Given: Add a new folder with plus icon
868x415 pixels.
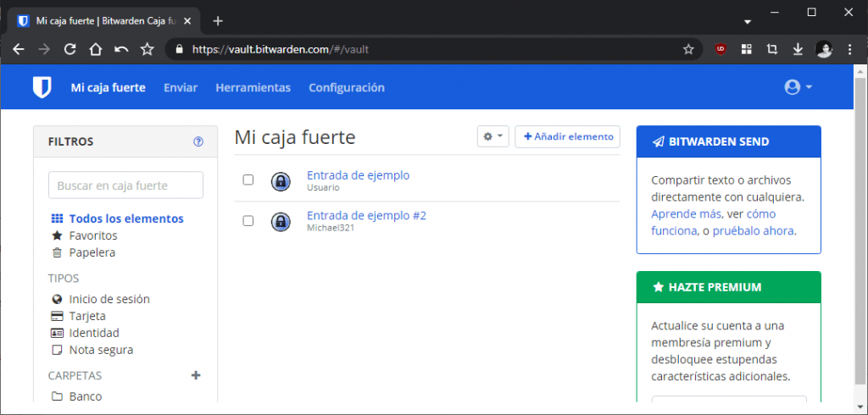Looking at the screenshot, I should tap(196, 376).
